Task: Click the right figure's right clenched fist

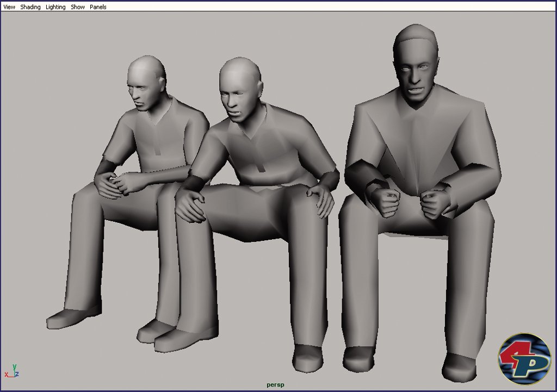Action: pyautogui.click(x=437, y=204)
